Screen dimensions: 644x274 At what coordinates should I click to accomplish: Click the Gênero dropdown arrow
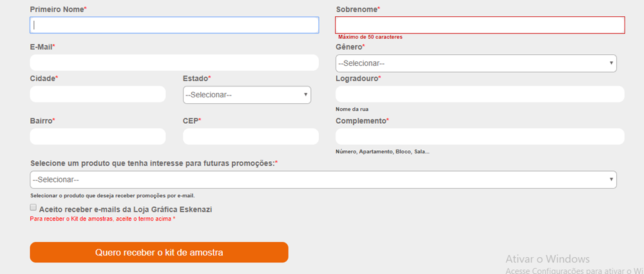tap(611, 63)
